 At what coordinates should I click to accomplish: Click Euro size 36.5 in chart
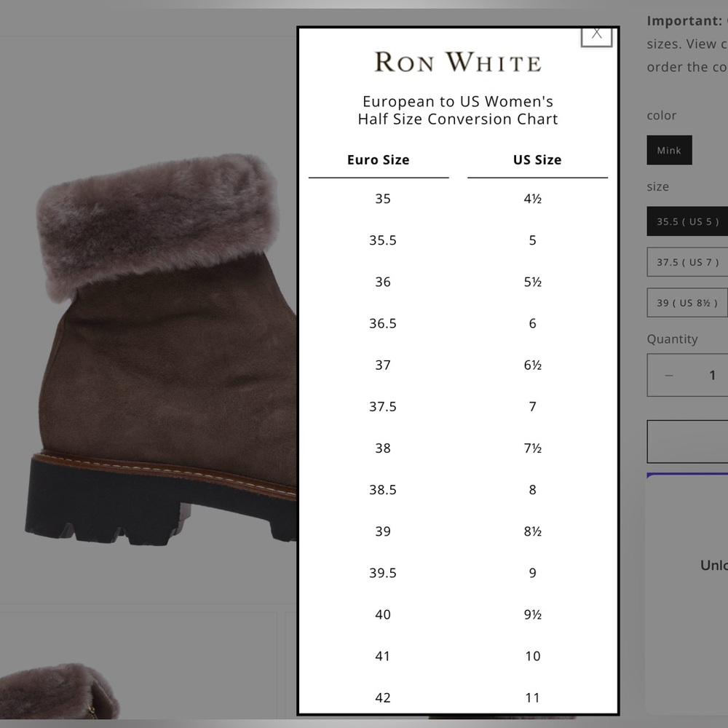point(383,323)
